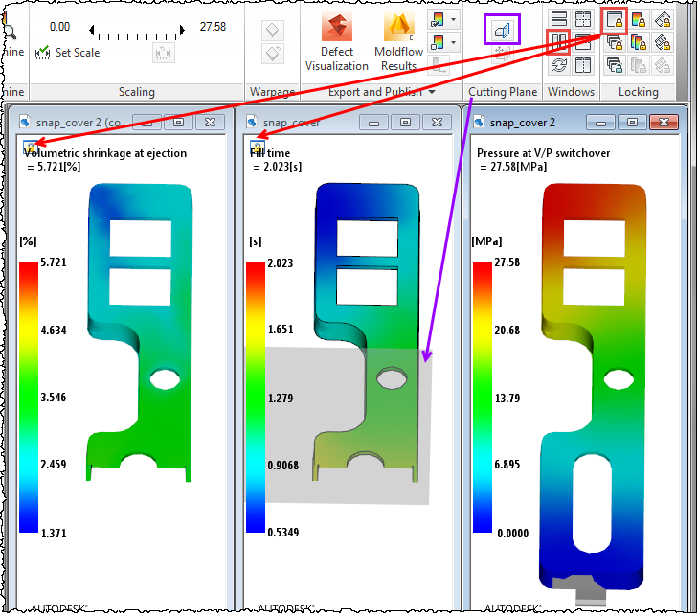Viewport: 698px width, 616px height.
Task: Click the Scaling panel label
Action: tap(137, 92)
